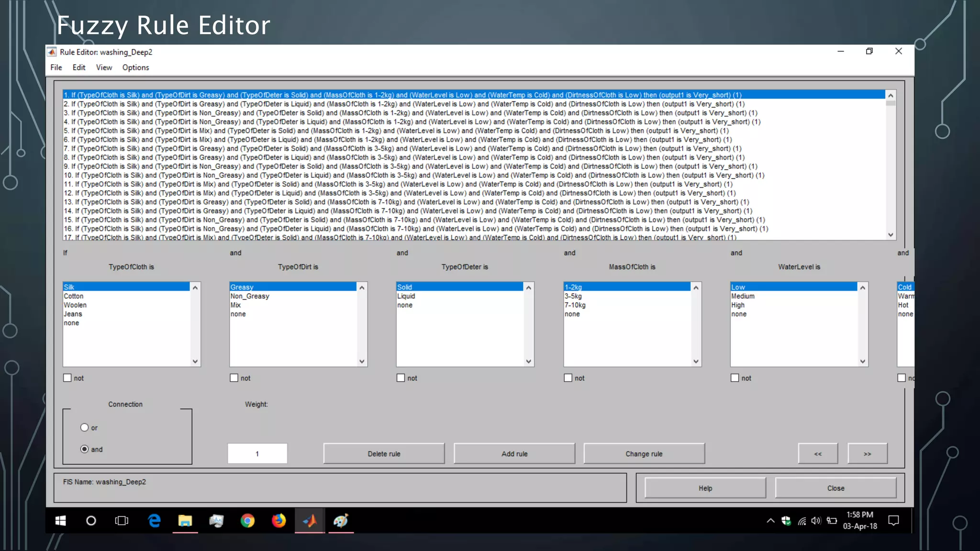The height and width of the screenshot is (551, 980).
Task: Select the 'or' connection radio button
Action: pyautogui.click(x=85, y=428)
